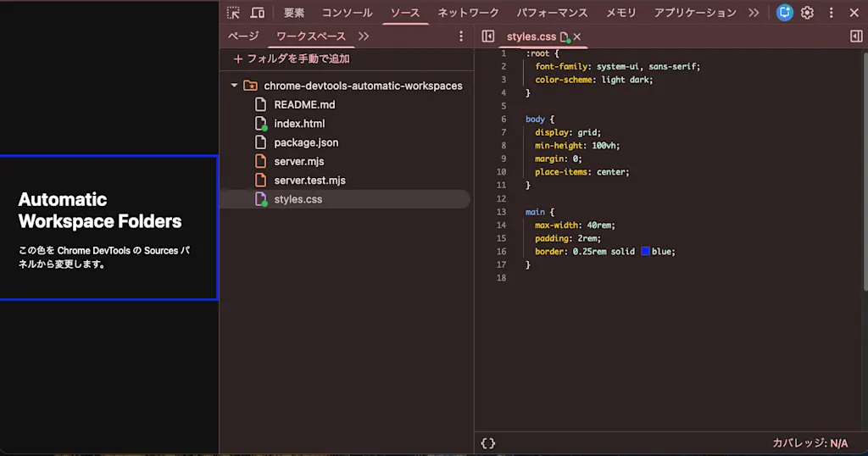Click the editor vertical scrollbar
Image resolution: width=868 pixels, height=456 pixels.
point(865,171)
